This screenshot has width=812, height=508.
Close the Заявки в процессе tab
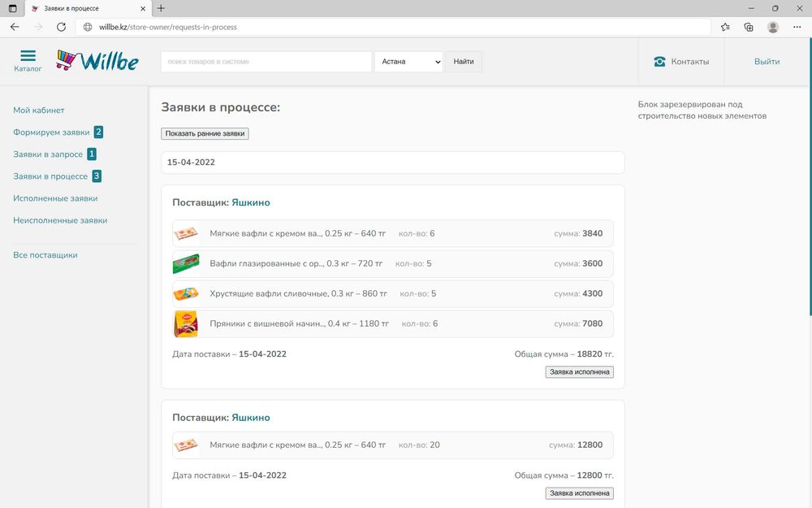point(143,8)
